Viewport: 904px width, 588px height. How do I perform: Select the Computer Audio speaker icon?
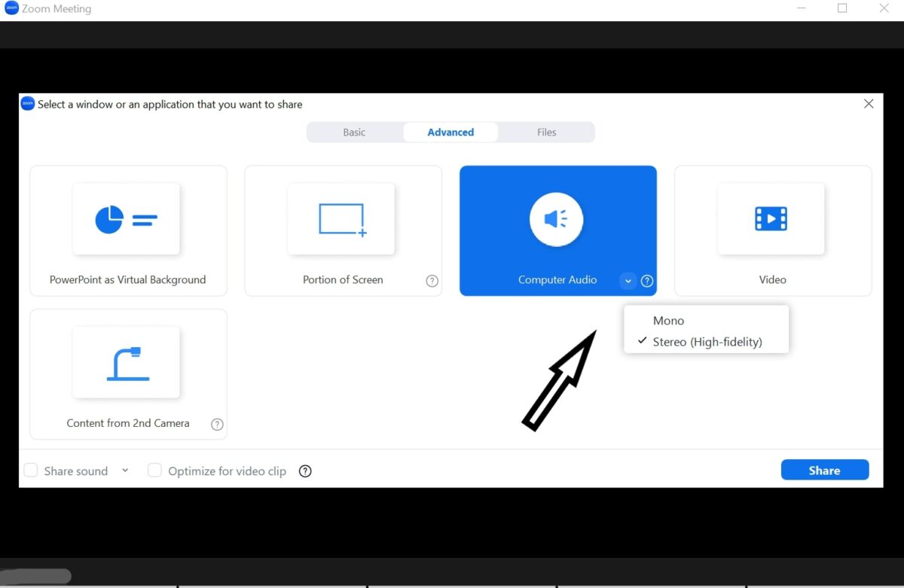(x=557, y=219)
